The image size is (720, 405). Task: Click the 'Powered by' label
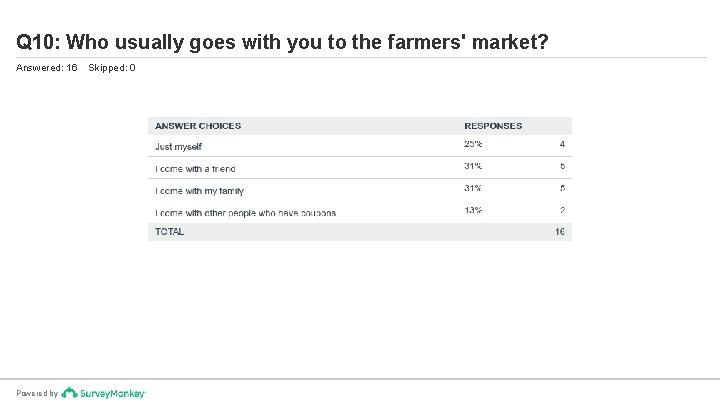click(37, 394)
